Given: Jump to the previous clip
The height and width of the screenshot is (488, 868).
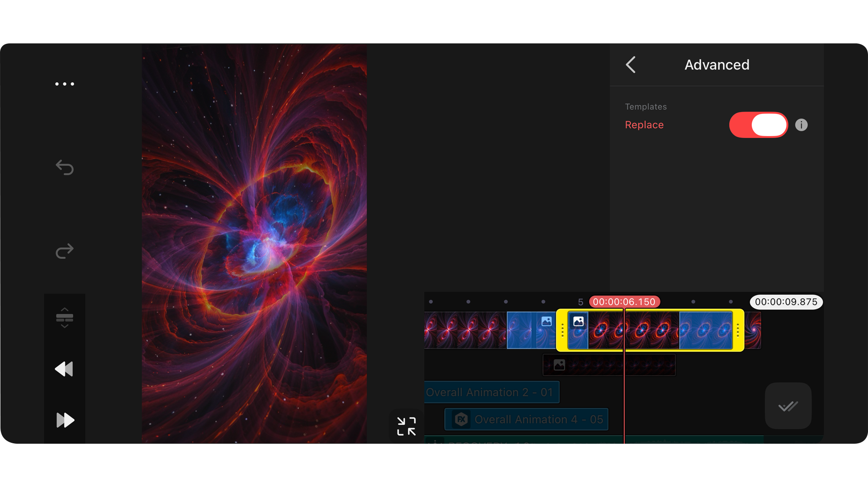Looking at the screenshot, I should tap(64, 369).
